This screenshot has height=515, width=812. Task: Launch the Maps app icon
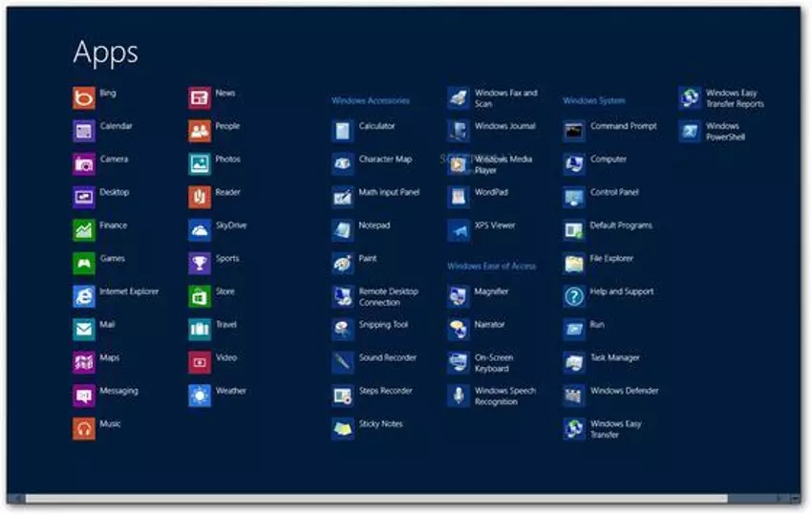pos(84,363)
